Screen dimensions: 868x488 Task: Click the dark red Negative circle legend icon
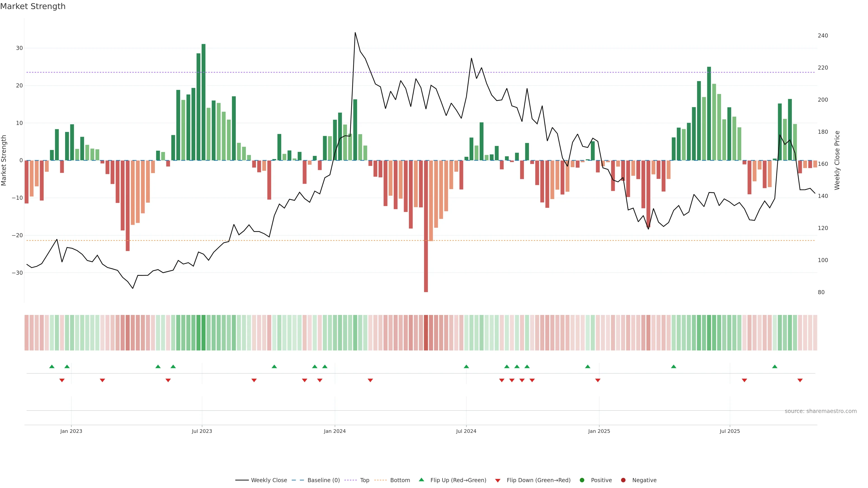[x=623, y=480]
